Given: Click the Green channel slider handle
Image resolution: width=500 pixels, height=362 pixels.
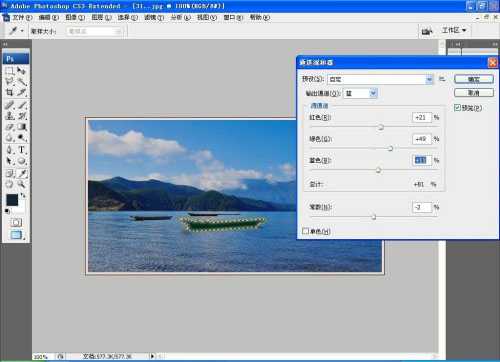Looking at the screenshot, I should pyautogui.click(x=390, y=148).
